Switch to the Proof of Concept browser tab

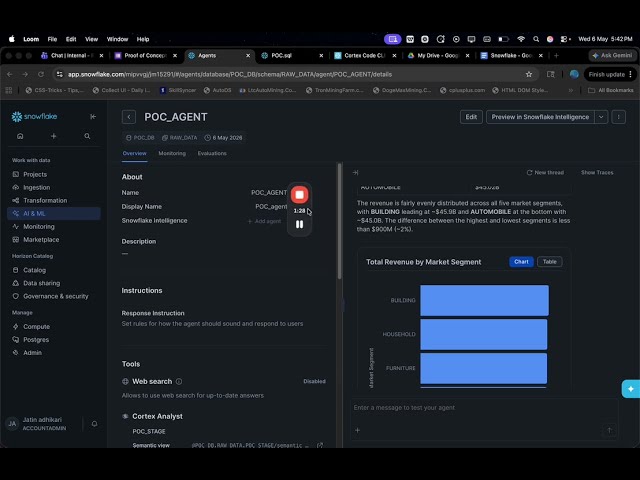pos(146,56)
